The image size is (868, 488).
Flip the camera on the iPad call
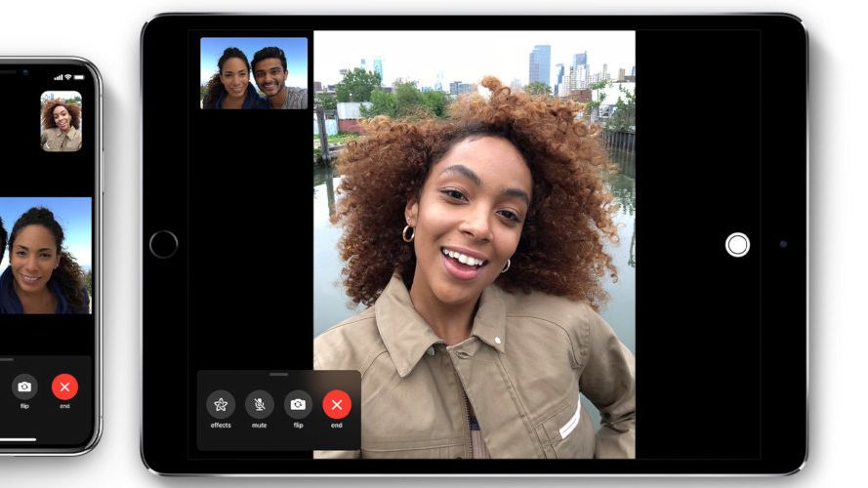(298, 404)
